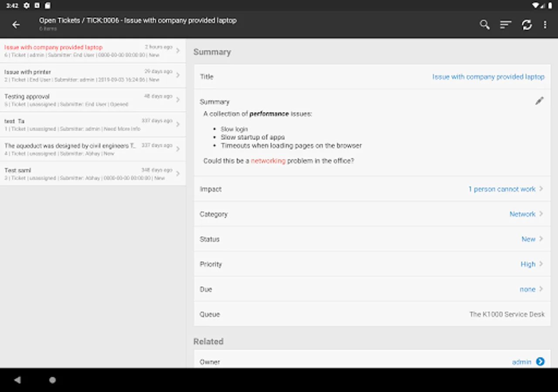The image size is (558, 392).
Task: Click the 'New' status value
Action: point(528,239)
